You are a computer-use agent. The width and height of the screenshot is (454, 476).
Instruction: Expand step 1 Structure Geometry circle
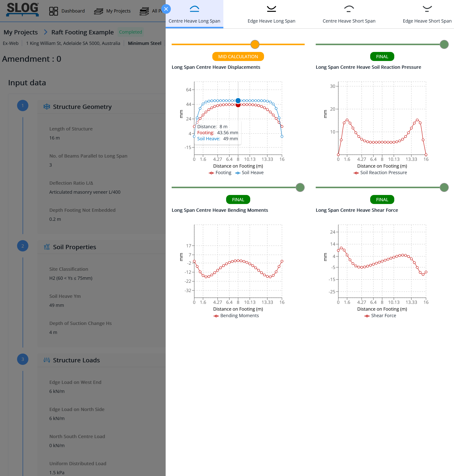(23, 106)
